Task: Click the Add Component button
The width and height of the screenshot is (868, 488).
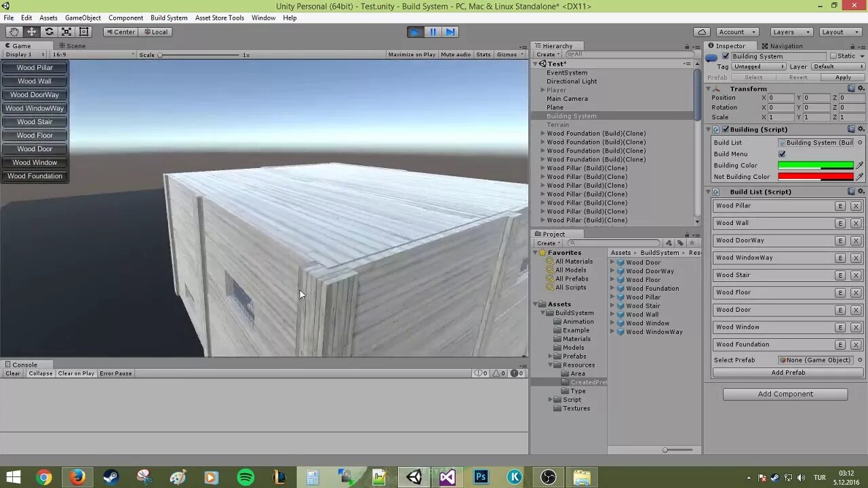Action: click(x=785, y=394)
